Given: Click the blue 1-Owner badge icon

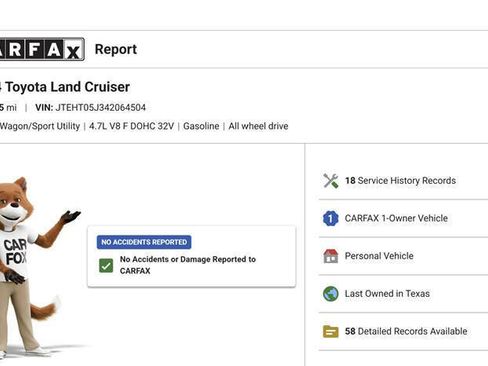Looking at the screenshot, I should tap(331, 218).
